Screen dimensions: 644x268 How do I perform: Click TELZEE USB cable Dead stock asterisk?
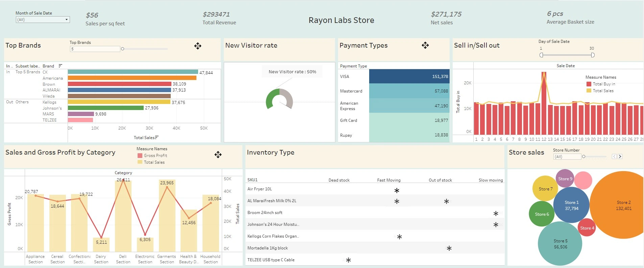(x=349, y=260)
